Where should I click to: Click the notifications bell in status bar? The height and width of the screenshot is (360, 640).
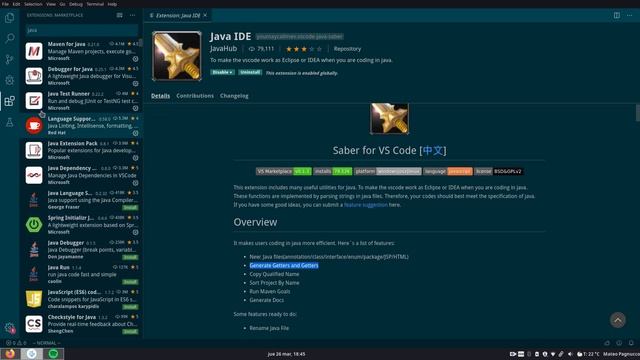[x=631, y=343]
